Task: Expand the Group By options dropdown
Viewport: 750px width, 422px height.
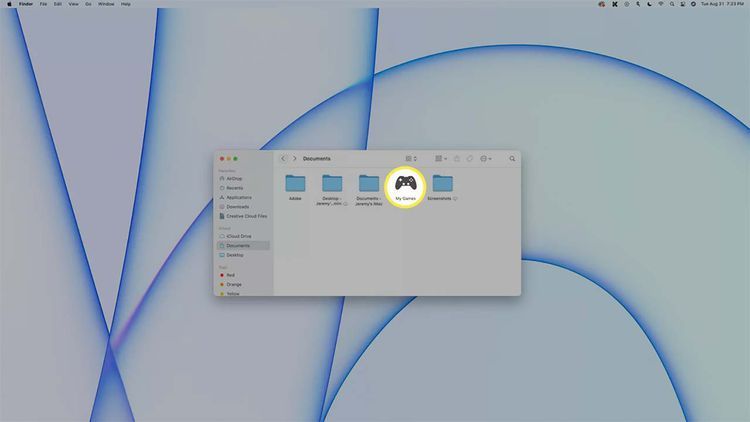Action: point(440,158)
